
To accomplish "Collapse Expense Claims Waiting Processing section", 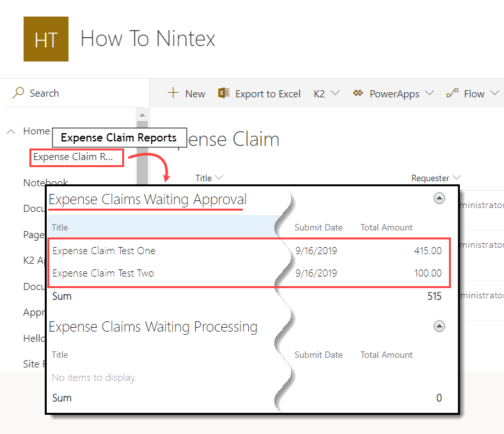I will click(439, 326).
